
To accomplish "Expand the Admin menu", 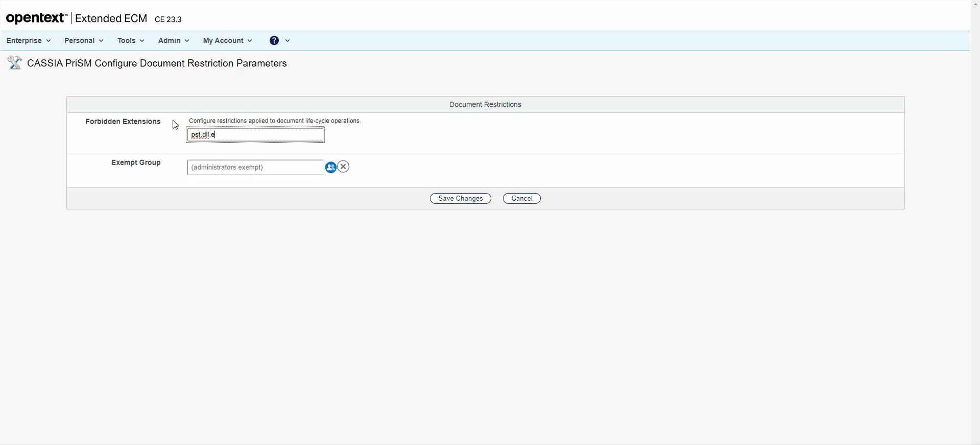I will tap(173, 40).
